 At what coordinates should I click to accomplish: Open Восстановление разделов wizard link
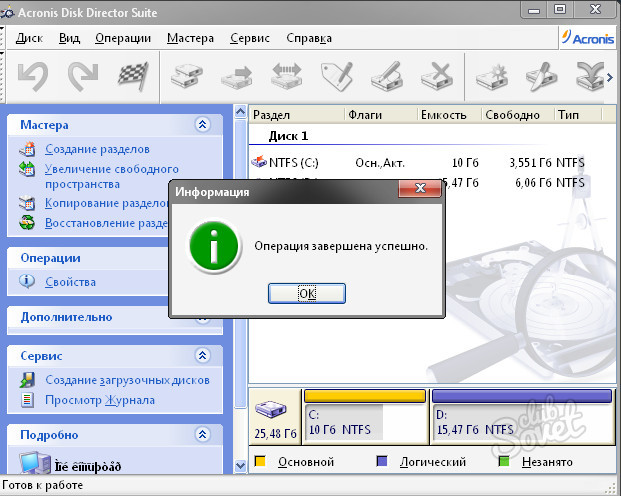tap(107, 223)
